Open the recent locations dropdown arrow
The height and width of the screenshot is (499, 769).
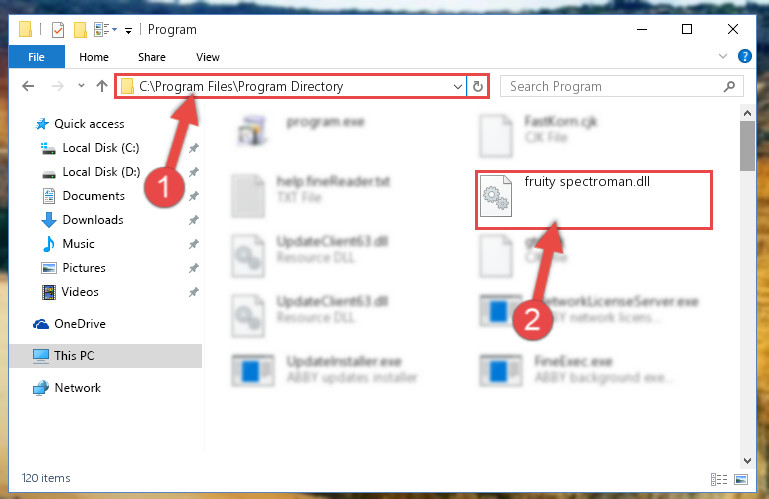click(x=81, y=86)
